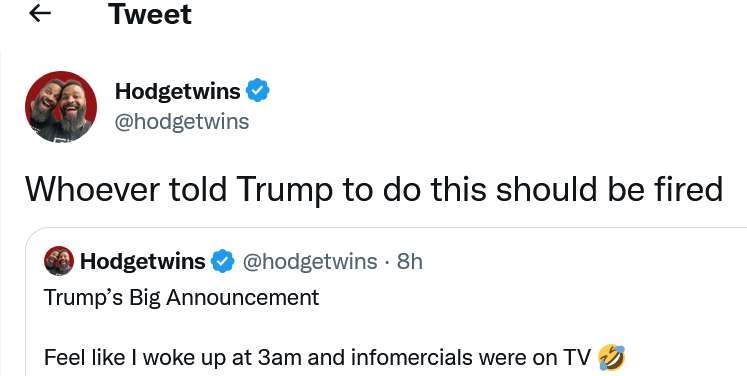Go back using the left arrow icon
747x376 pixels.
[40, 14]
